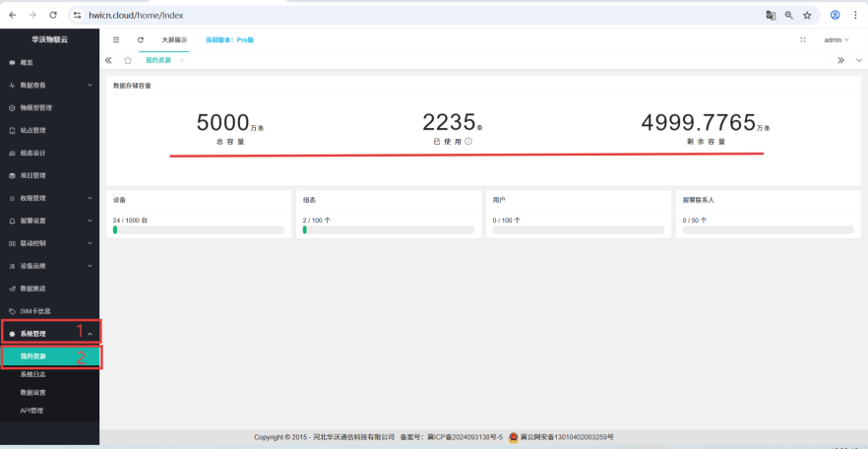The image size is (868, 449).
Task: Open the admin user dropdown
Action: tap(837, 40)
